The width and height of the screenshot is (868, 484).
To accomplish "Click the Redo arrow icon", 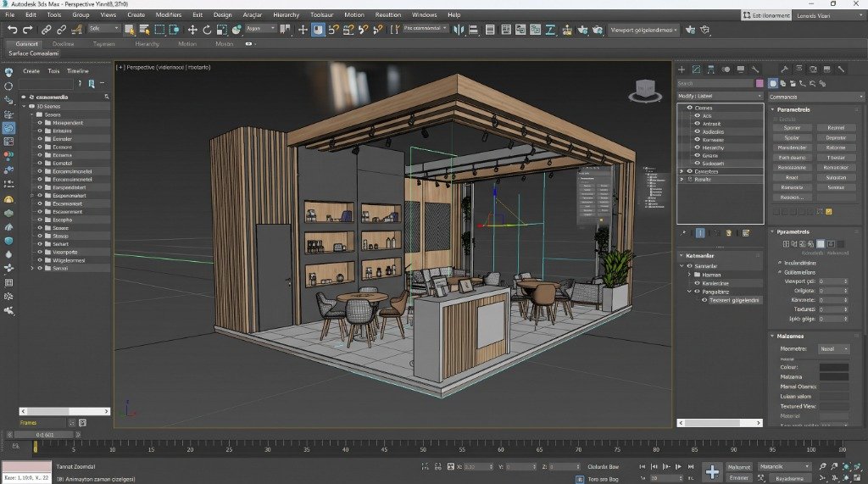I will click(x=27, y=30).
